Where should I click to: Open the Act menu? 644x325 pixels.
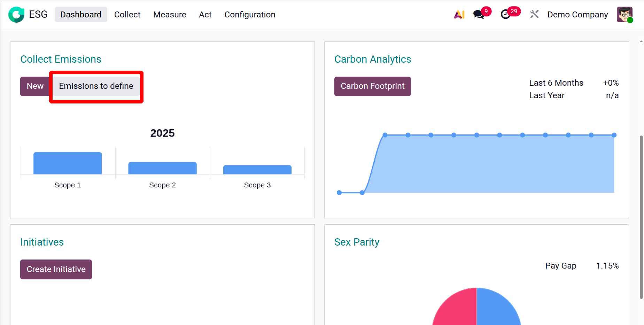[x=205, y=15]
